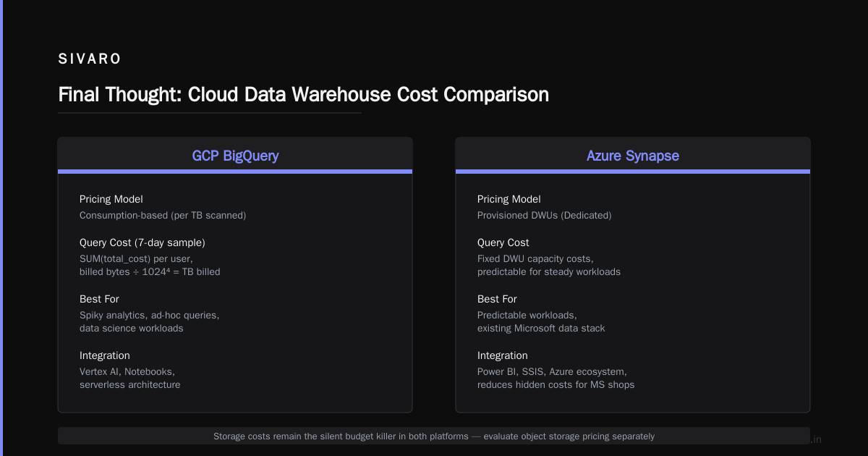Screen dimensions: 868x456
Task: Select the slide title about Cost Comparison
Action: (x=303, y=95)
